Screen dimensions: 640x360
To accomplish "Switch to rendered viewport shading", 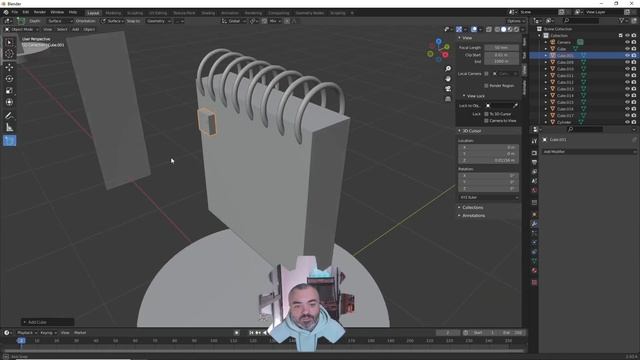I will (516, 29).
